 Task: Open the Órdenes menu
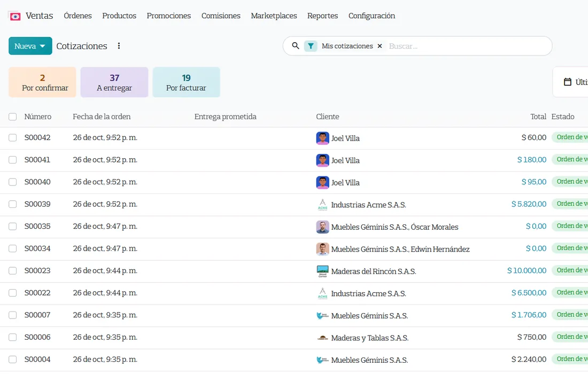click(78, 15)
